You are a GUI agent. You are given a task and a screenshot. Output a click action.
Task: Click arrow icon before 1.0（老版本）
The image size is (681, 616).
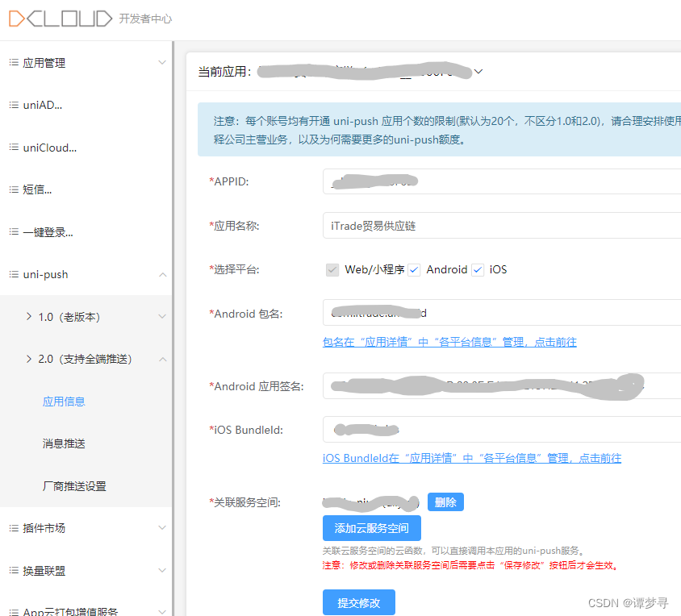29,316
